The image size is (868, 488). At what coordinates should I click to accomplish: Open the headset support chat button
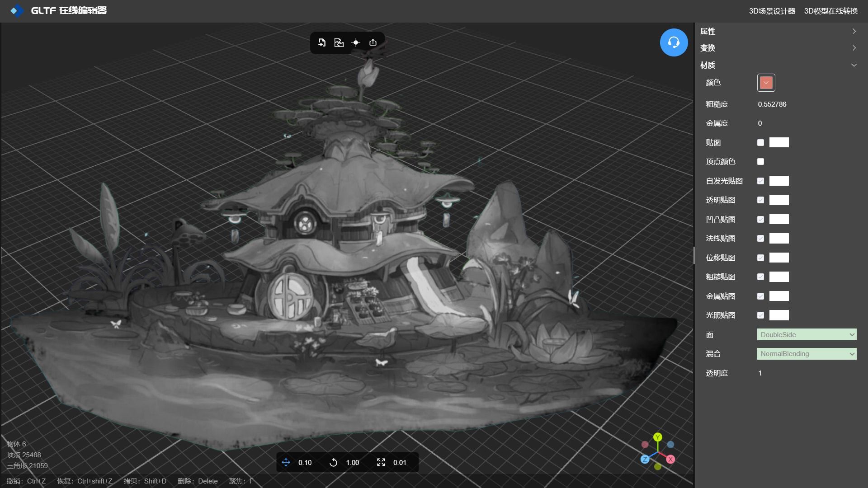[x=674, y=42]
